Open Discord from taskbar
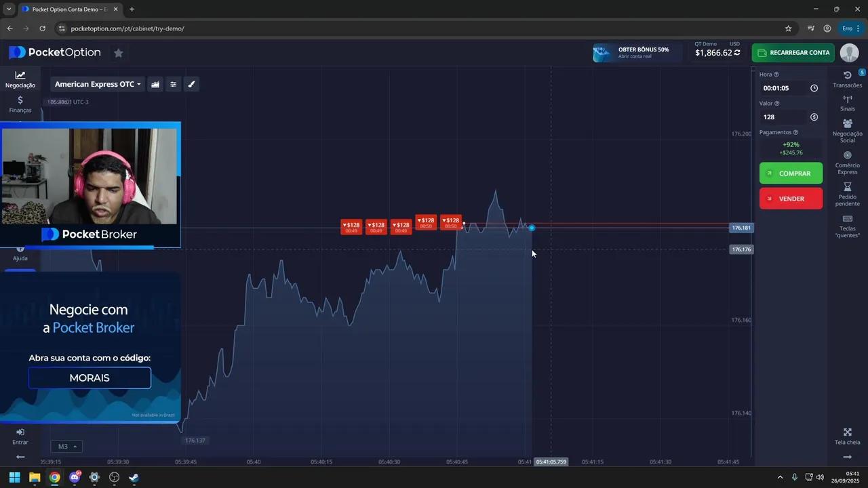Screen dimensions: 868x488 pyautogui.click(x=75, y=477)
